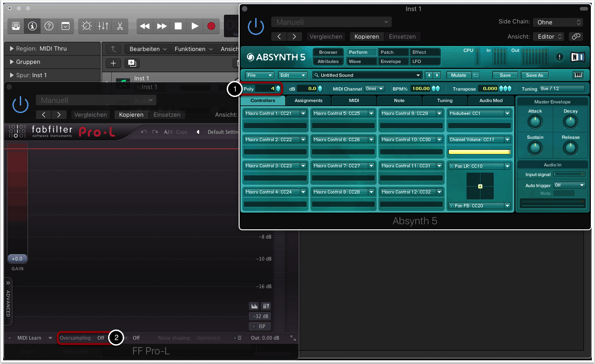Enable the ISP toggle in Pro-L
The height and width of the screenshot is (364, 595).
tap(259, 326)
